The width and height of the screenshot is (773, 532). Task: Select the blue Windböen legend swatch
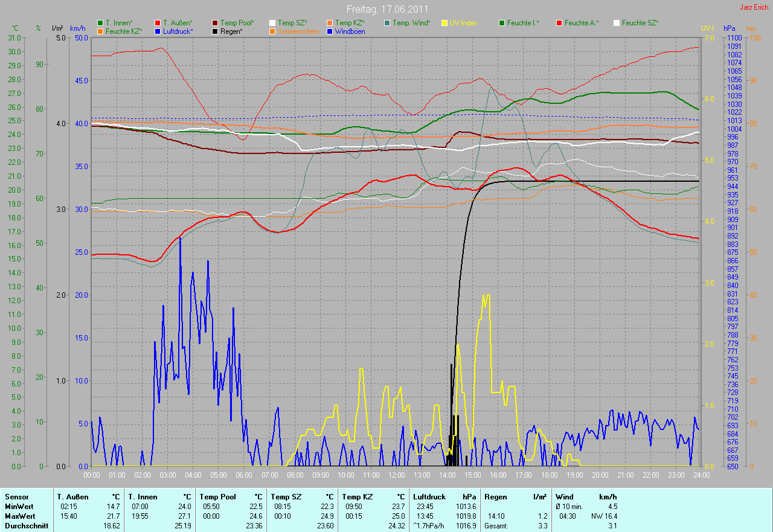(330, 31)
